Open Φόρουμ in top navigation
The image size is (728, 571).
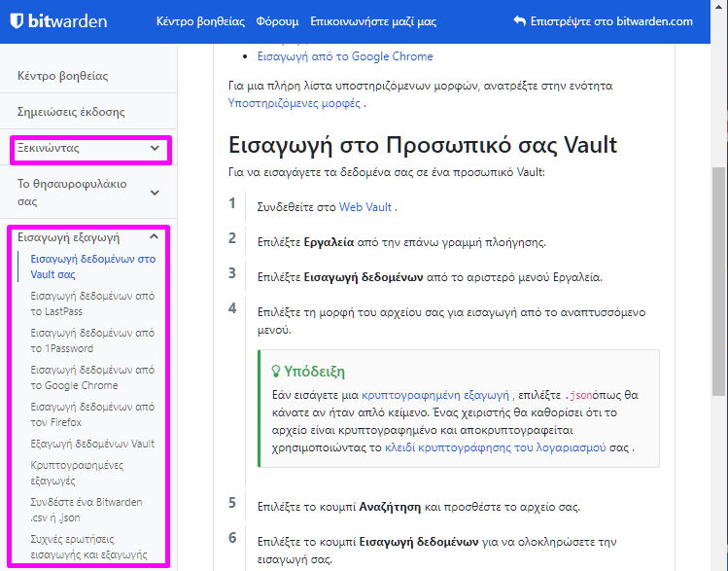(278, 21)
